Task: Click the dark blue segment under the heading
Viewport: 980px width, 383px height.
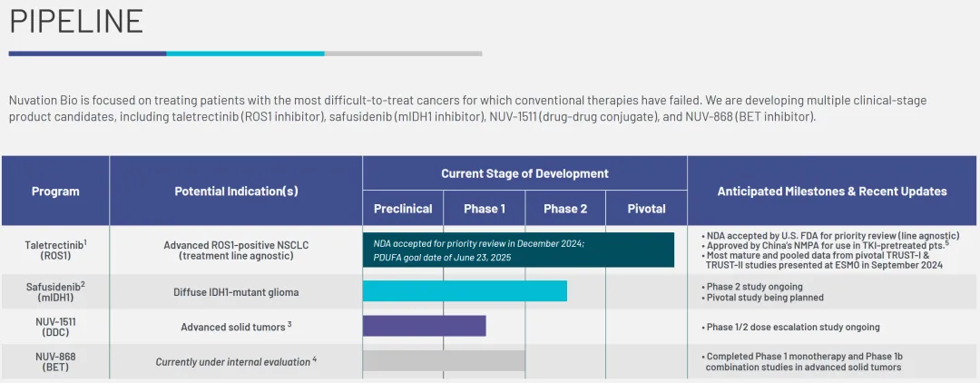Action: [x=87, y=54]
